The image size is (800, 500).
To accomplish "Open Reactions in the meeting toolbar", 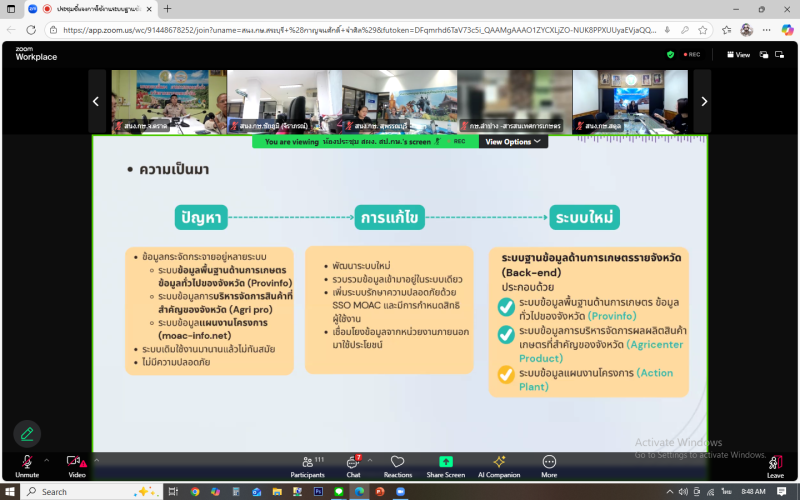I will click(398, 464).
